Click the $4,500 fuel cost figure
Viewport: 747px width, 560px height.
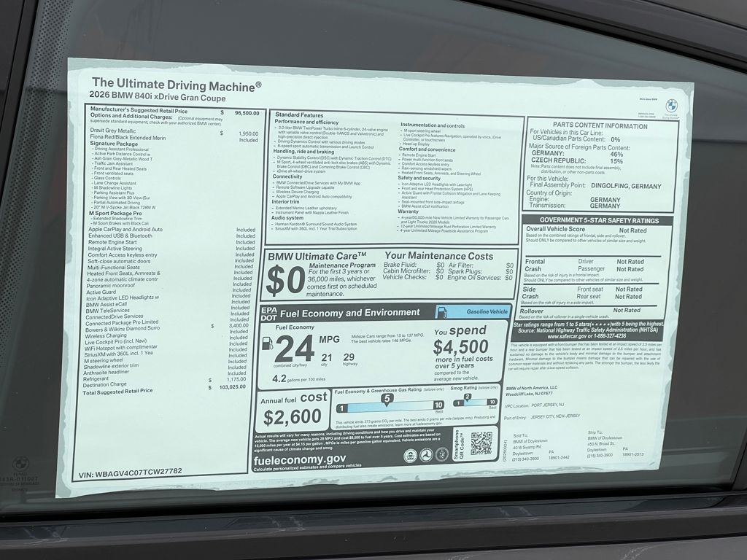coord(461,346)
